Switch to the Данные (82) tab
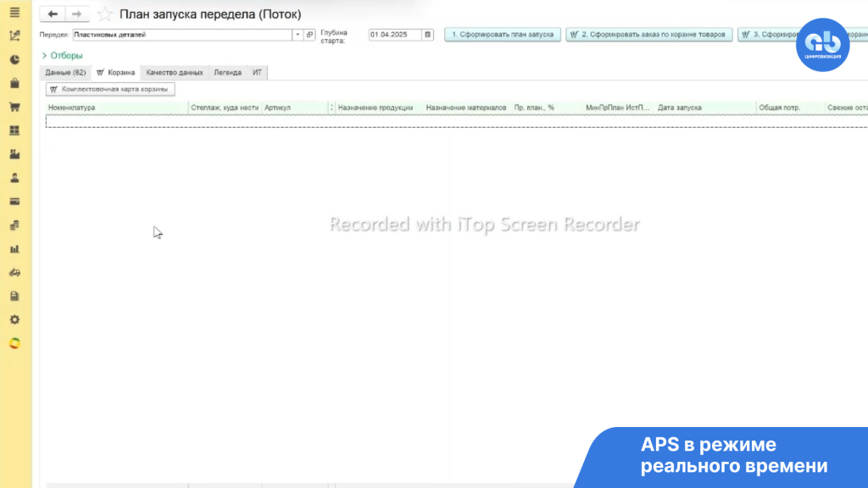The height and width of the screenshot is (488, 868). click(x=65, y=73)
